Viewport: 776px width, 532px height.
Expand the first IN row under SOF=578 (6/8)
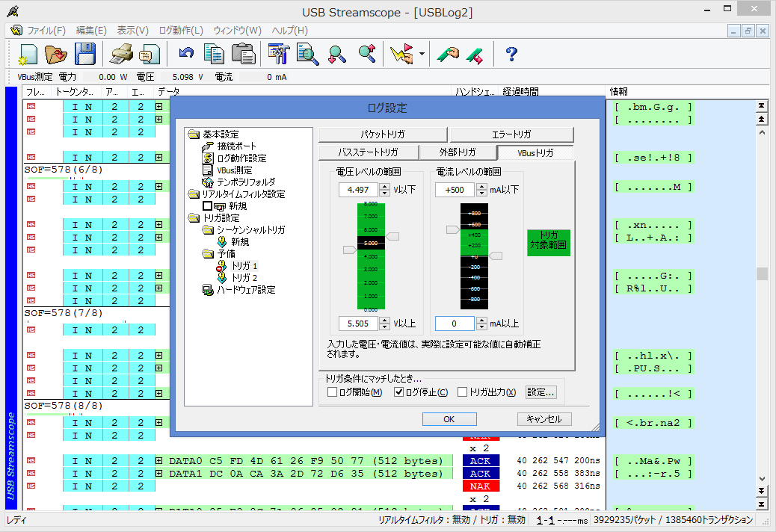(158, 186)
